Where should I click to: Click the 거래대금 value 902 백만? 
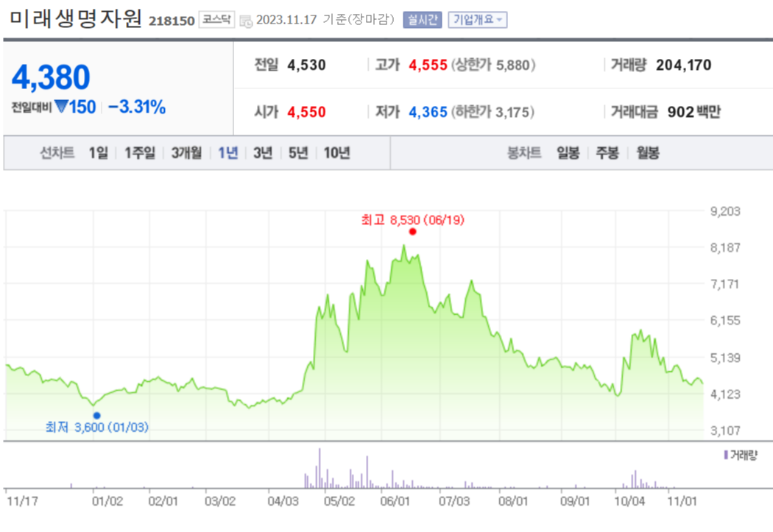[693, 113]
